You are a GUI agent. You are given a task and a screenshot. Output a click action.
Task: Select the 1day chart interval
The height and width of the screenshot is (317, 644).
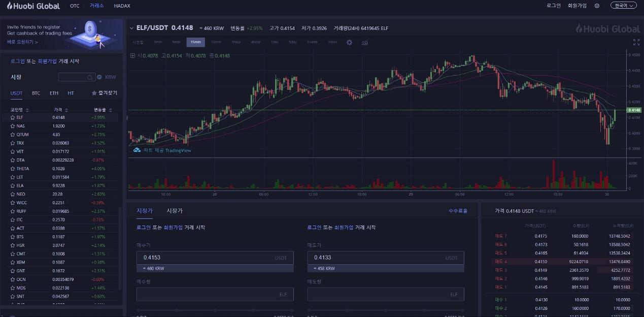tap(275, 42)
